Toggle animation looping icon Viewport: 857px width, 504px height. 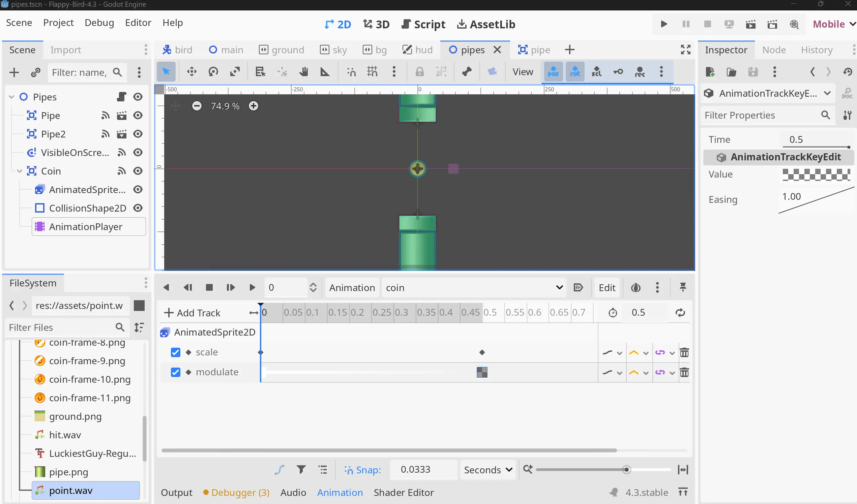[680, 313]
